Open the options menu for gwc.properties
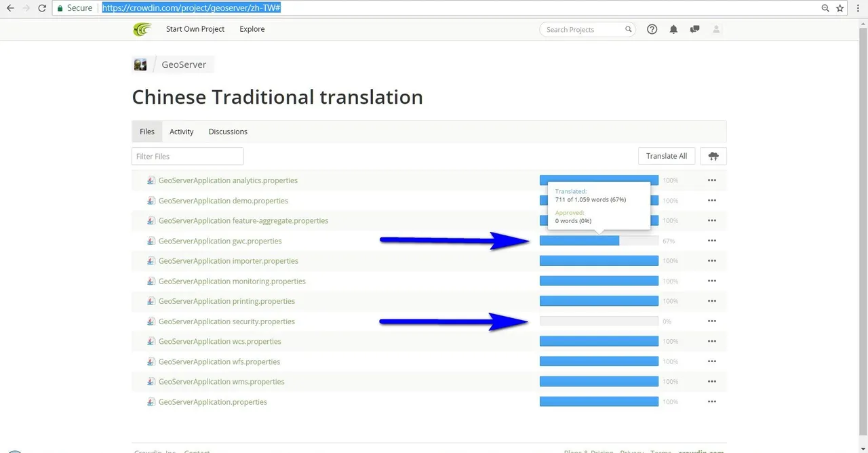Viewport: 868px width, 453px height. click(712, 241)
